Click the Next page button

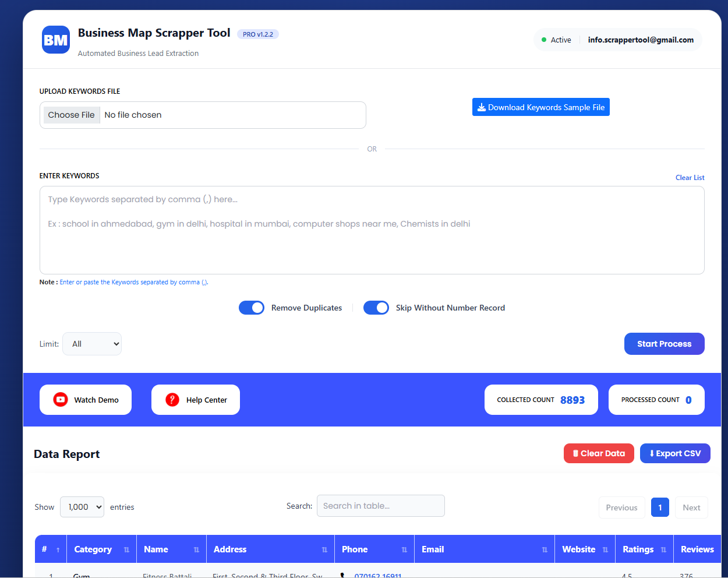tap(692, 507)
